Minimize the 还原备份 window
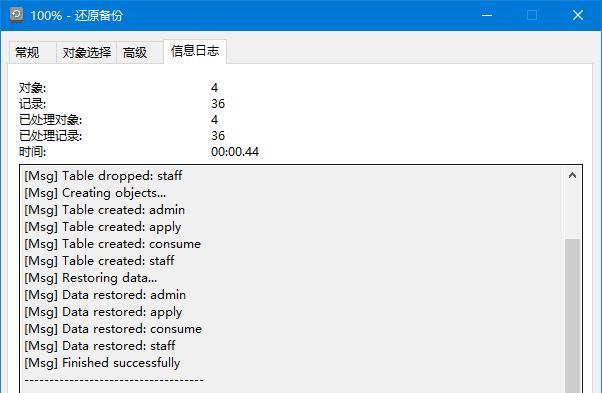 point(487,15)
